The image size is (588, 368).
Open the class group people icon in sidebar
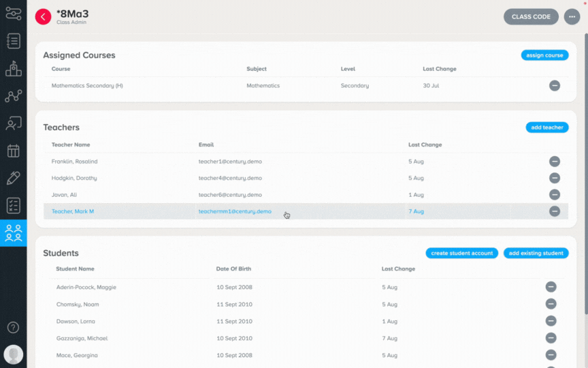(x=14, y=233)
